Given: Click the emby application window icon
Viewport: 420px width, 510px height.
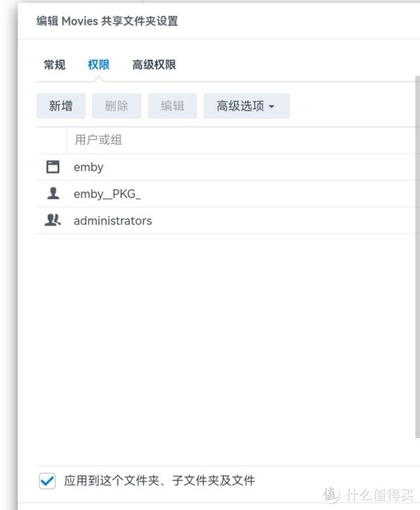Looking at the screenshot, I should click(52, 167).
